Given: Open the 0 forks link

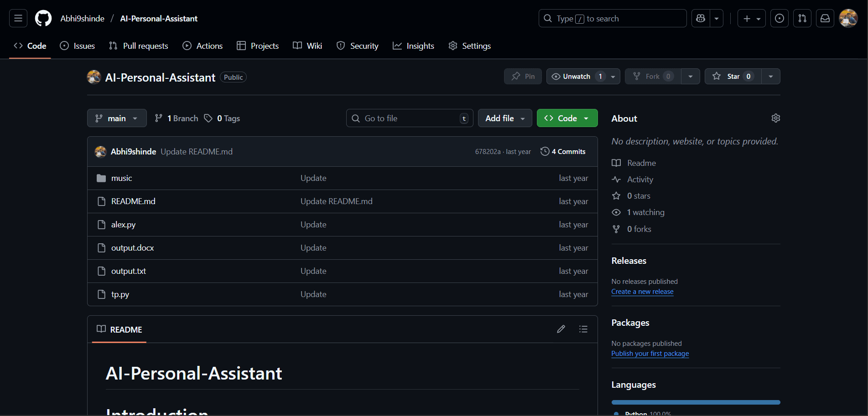Looking at the screenshot, I should (x=632, y=229).
